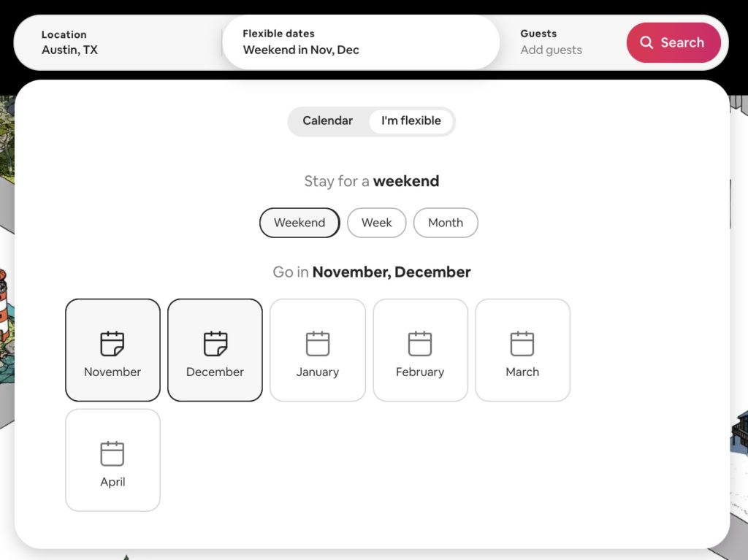
Task: Choose a Month-long stay duration
Action: pyautogui.click(x=446, y=223)
